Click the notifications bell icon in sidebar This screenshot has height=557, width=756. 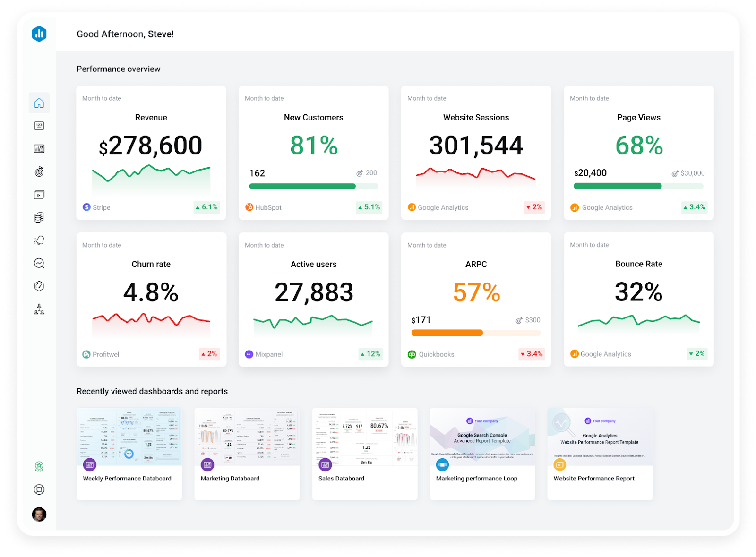point(39,240)
